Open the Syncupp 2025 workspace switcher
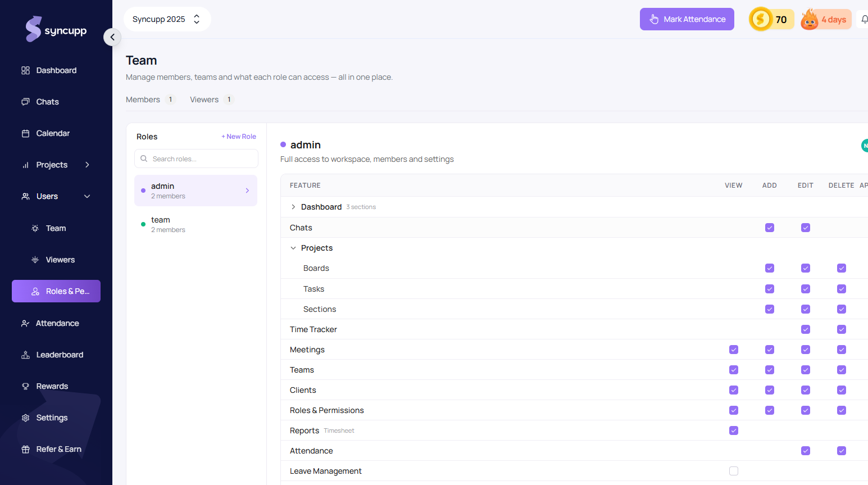Viewport: 868px width, 485px height. [167, 19]
